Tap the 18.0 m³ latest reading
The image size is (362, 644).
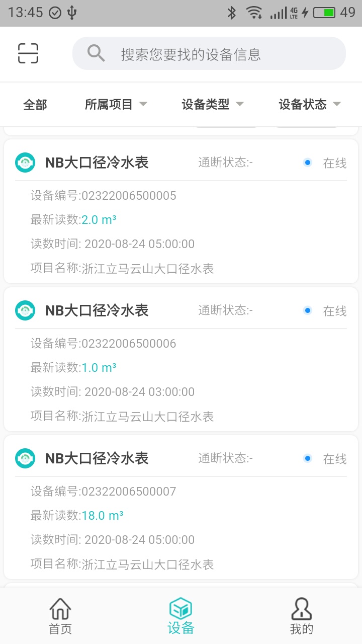pos(103,516)
